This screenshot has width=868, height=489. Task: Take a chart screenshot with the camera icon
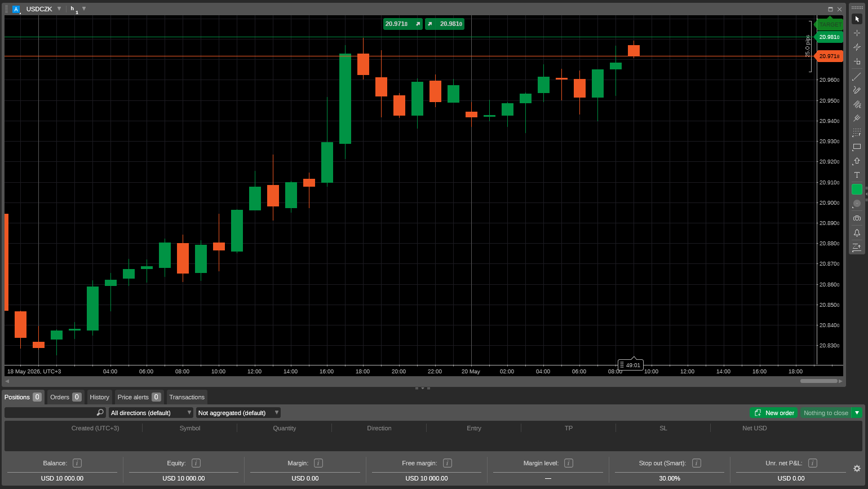[x=857, y=218]
